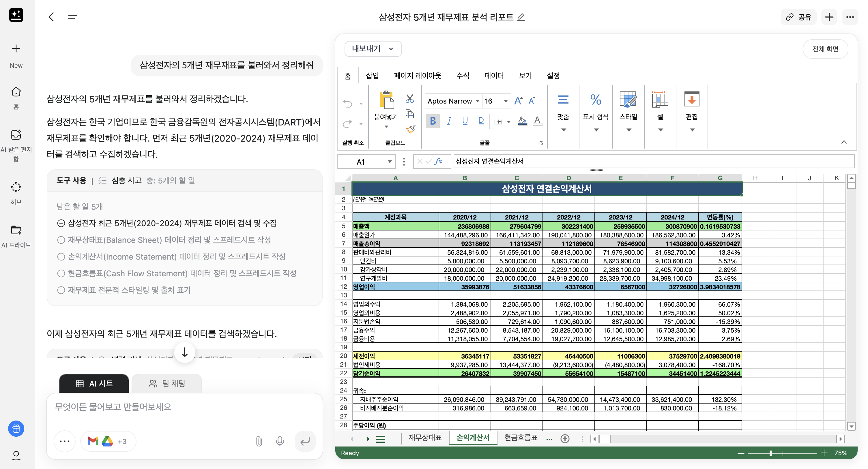Open the fill color tool
This screenshot has width=868, height=469.
522,121
